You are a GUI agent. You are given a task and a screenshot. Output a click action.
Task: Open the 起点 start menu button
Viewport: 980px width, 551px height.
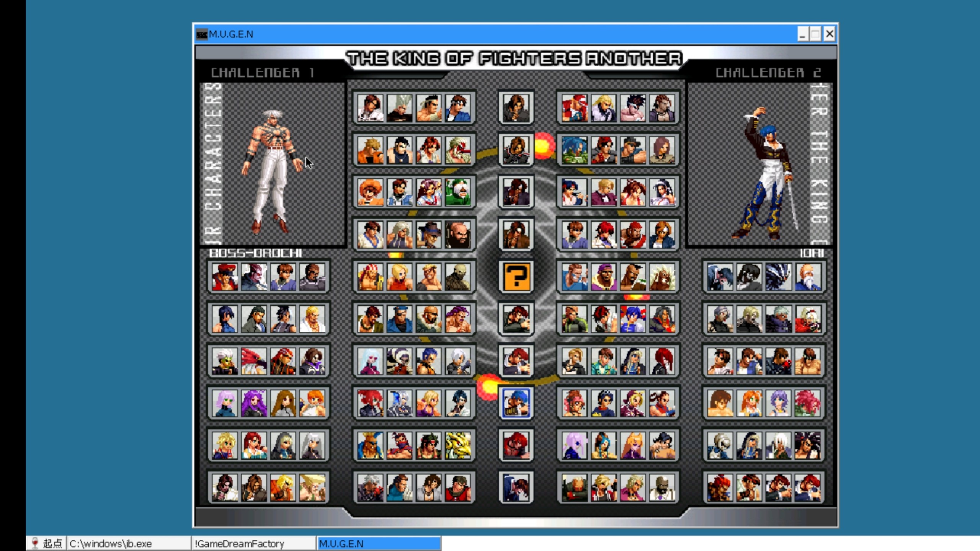(47, 543)
